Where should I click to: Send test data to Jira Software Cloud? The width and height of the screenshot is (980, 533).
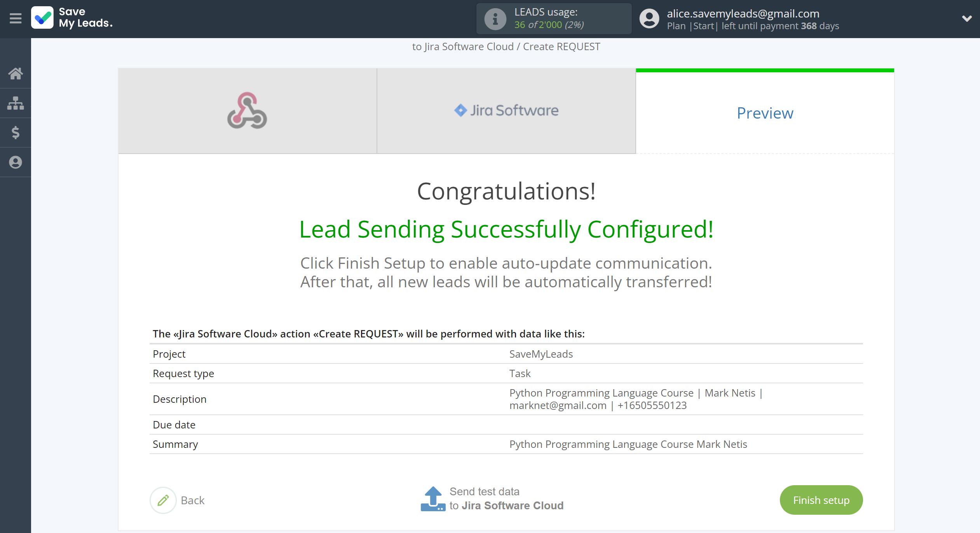tap(506, 499)
